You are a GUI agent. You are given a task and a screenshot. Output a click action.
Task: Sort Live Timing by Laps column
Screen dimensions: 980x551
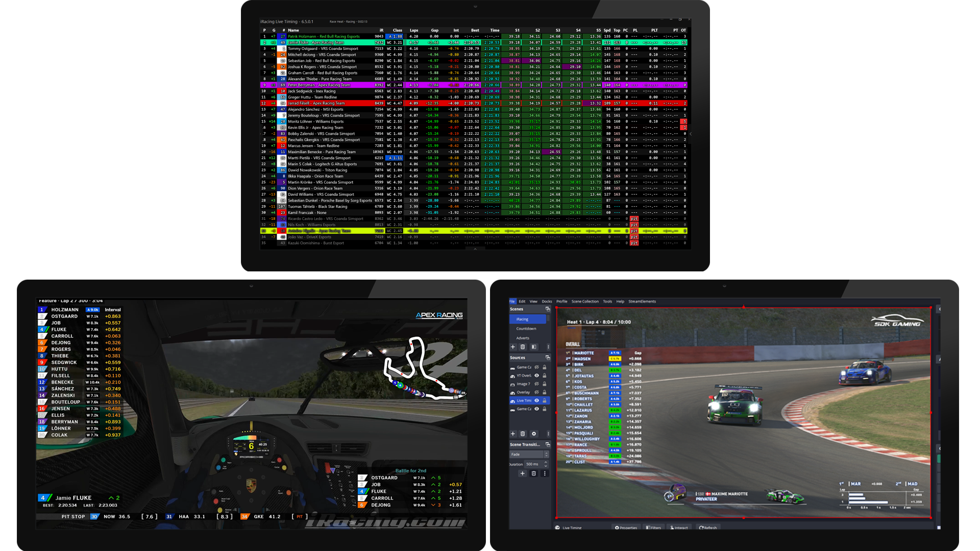pyautogui.click(x=414, y=30)
